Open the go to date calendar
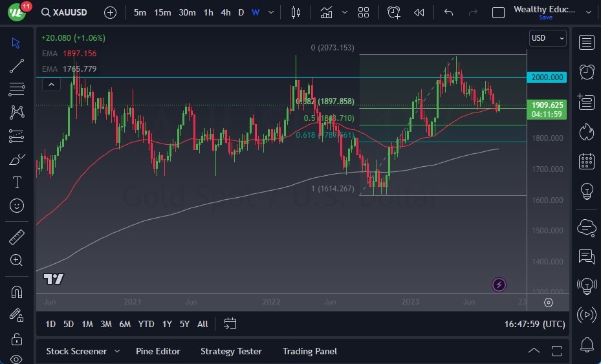Screen dimensions: 601x364 point(230,324)
